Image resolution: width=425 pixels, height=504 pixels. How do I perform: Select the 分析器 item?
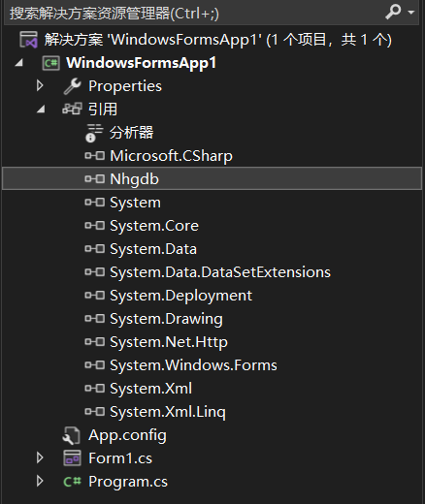tap(131, 133)
